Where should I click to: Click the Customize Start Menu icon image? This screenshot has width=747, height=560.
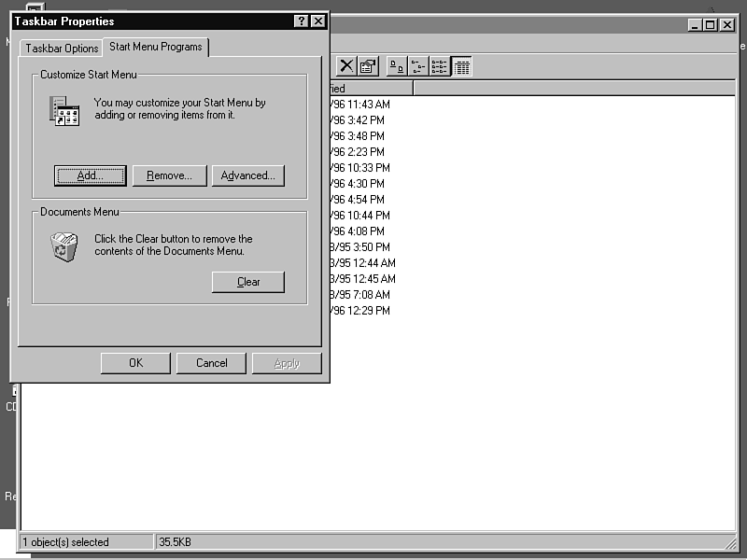tap(64, 110)
